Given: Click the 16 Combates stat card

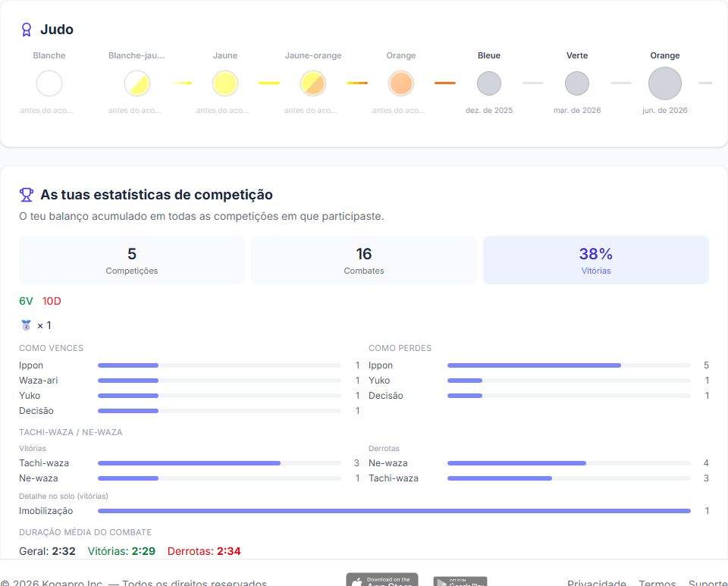Looking at the screenshot, I should tap(364, 260).
